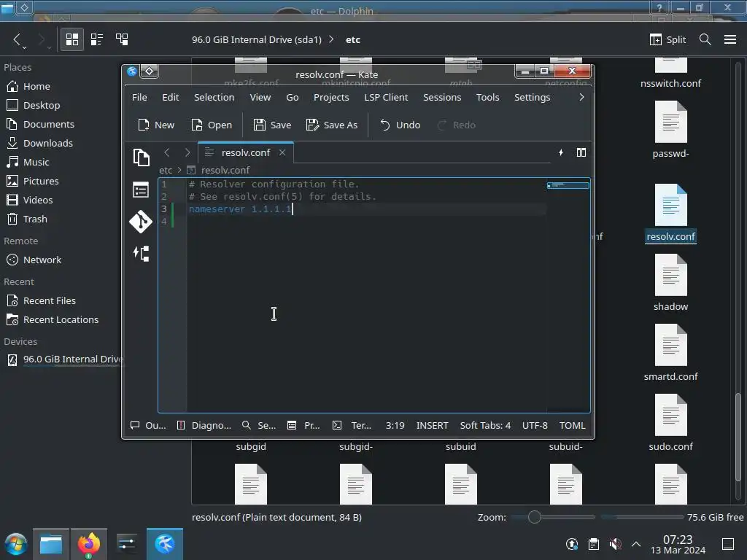Toggle INSERT mode in status bar
The width and height of the screenshot is (747, 560).
pos(432,425)
